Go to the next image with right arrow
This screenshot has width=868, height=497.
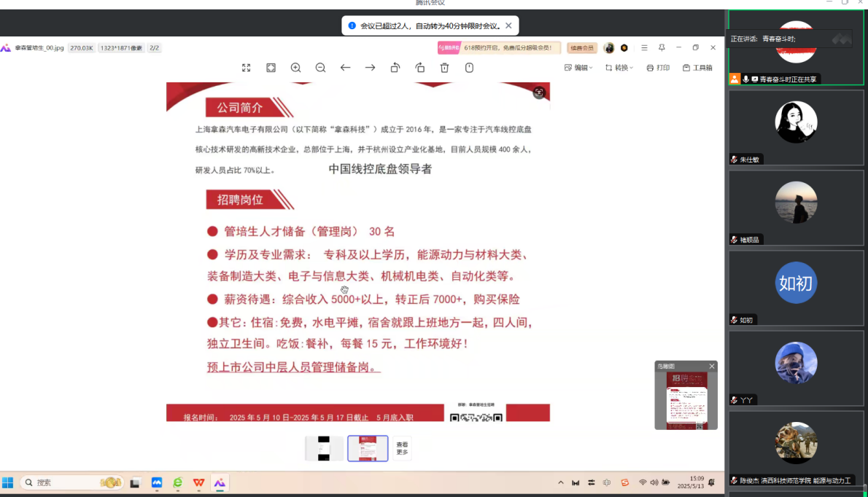370,68
